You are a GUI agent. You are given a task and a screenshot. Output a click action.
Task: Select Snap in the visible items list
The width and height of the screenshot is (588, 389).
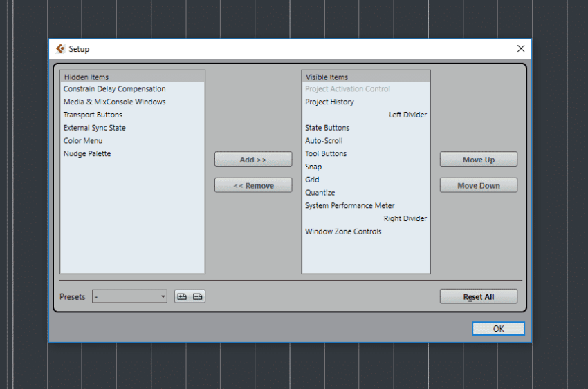[313, 167]
